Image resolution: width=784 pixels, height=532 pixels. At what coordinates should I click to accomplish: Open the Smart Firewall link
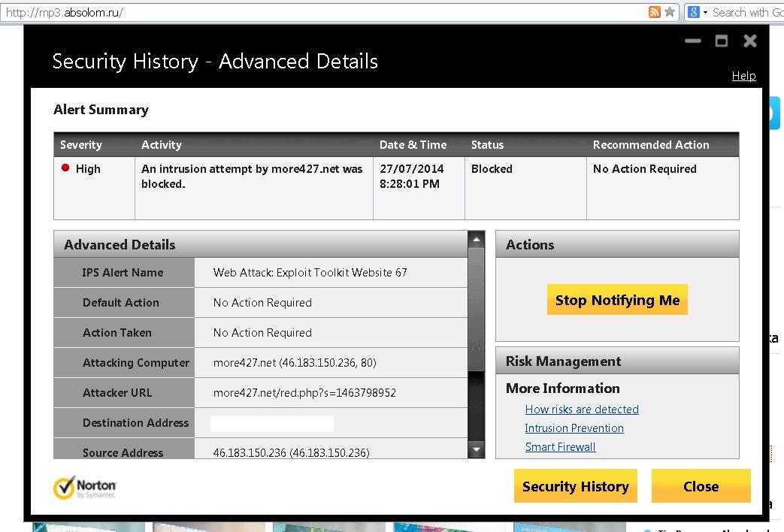(x=560, y=447)
